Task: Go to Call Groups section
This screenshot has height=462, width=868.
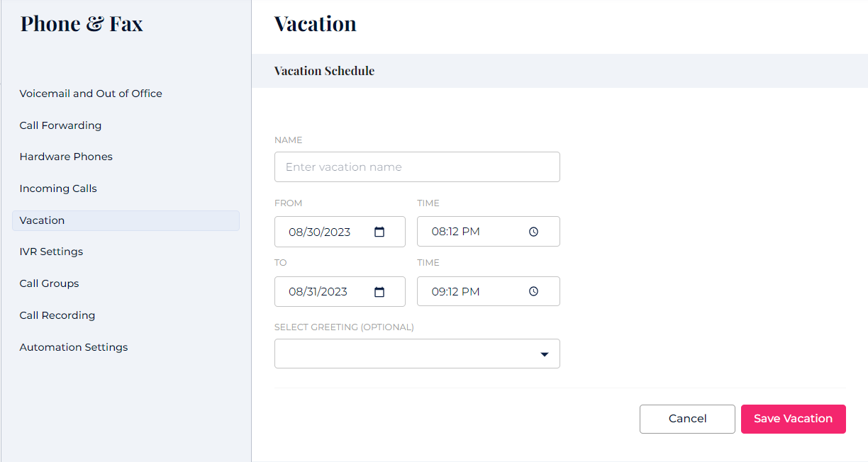Action: (49, 283)
